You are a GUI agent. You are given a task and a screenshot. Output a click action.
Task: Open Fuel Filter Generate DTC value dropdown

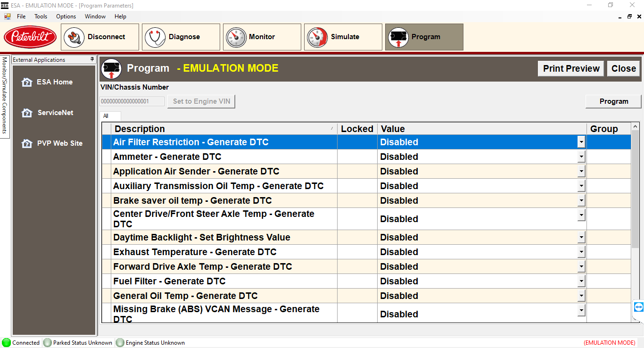click(581, 282)
